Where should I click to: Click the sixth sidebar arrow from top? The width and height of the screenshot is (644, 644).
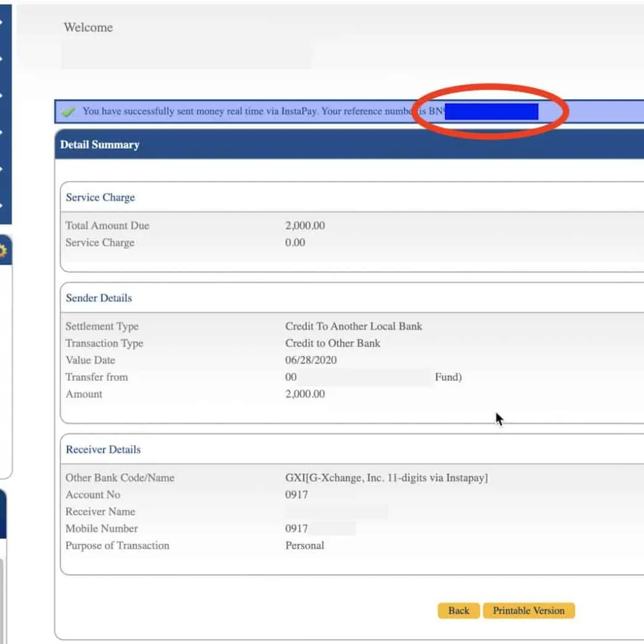[x=2, y=205]
